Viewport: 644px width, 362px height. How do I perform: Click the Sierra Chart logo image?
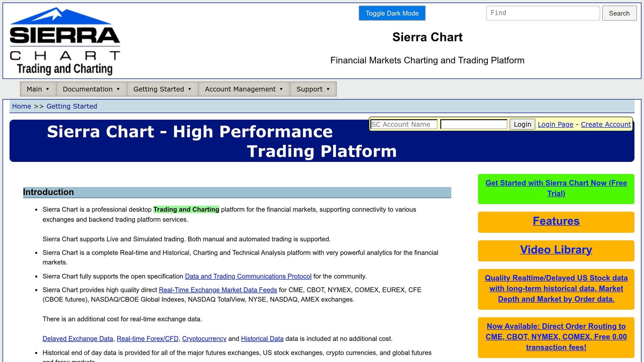(65, 41)
